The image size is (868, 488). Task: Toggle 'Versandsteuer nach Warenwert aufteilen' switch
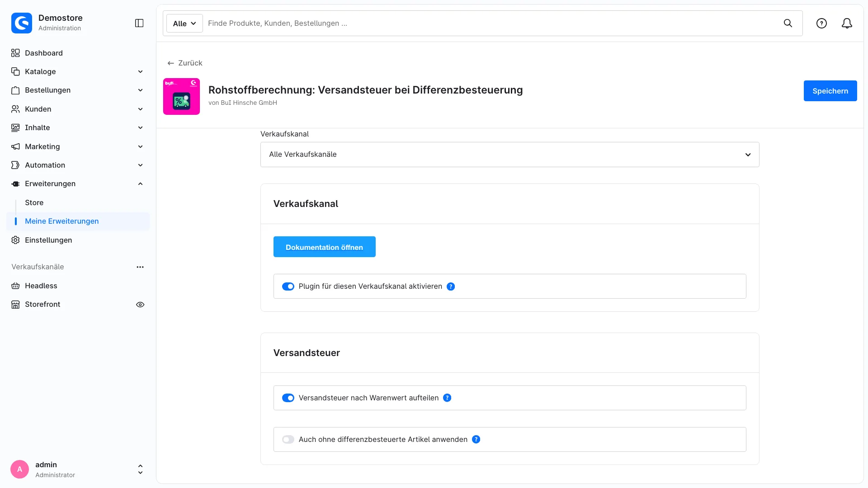coord(288,398)
